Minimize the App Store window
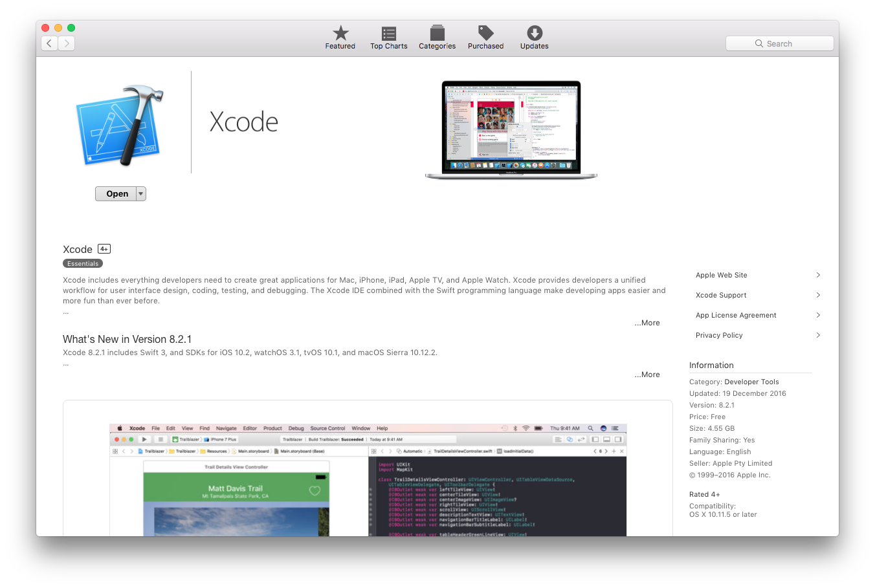This screenshot has height=588, width=875. pos(58,28)
